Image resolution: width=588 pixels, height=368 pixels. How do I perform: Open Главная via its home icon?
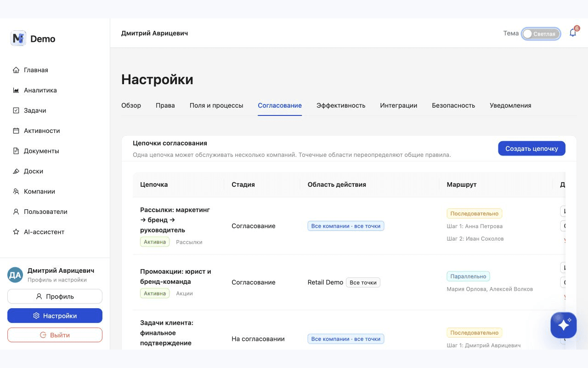(16, 70)
